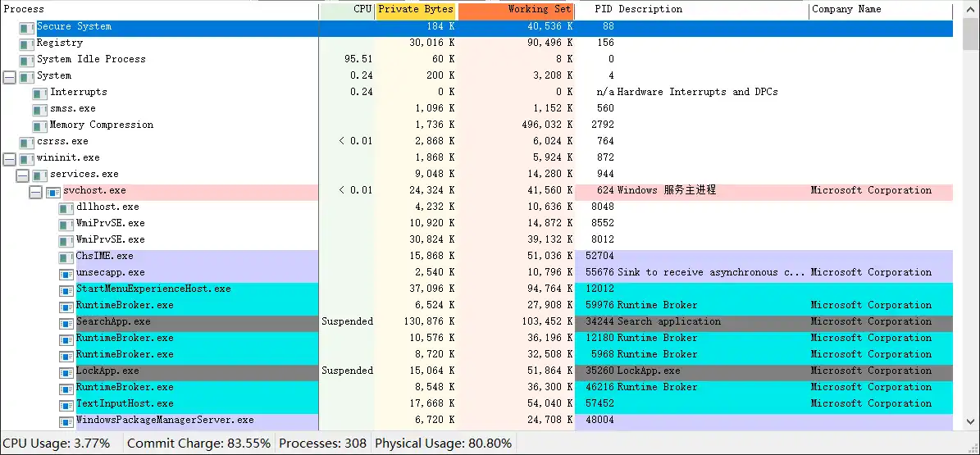Click the Registry process icon
Viewport: 980px width, 455px height.
[x=26, y=43]
